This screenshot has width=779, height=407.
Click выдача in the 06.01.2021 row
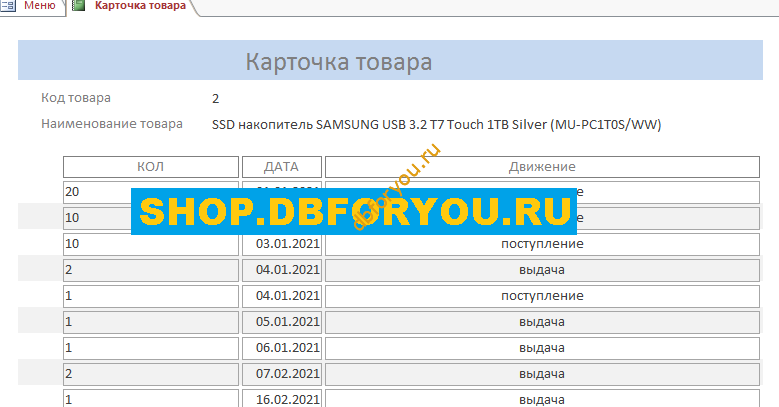[x=542, y=348]
